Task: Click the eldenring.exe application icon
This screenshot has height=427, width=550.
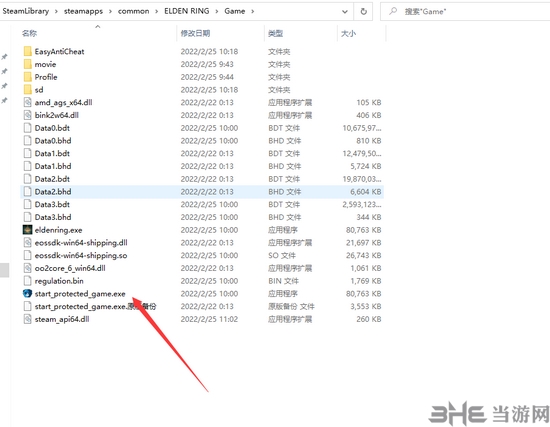Action: pyautogui.click(x=28, y=230)
